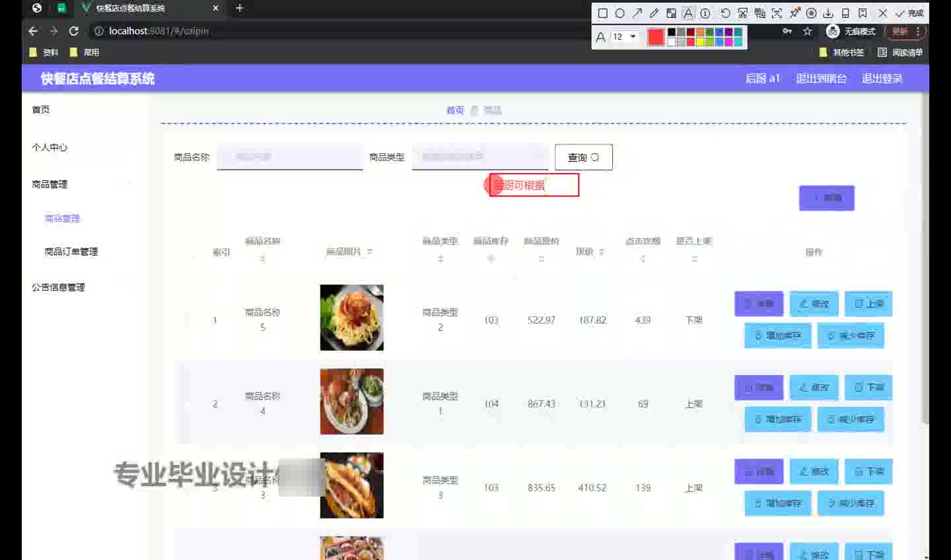The width and height of the screenshot is (951, 560).
Task: Pick the orange color swatch
Action: (700, 32)
